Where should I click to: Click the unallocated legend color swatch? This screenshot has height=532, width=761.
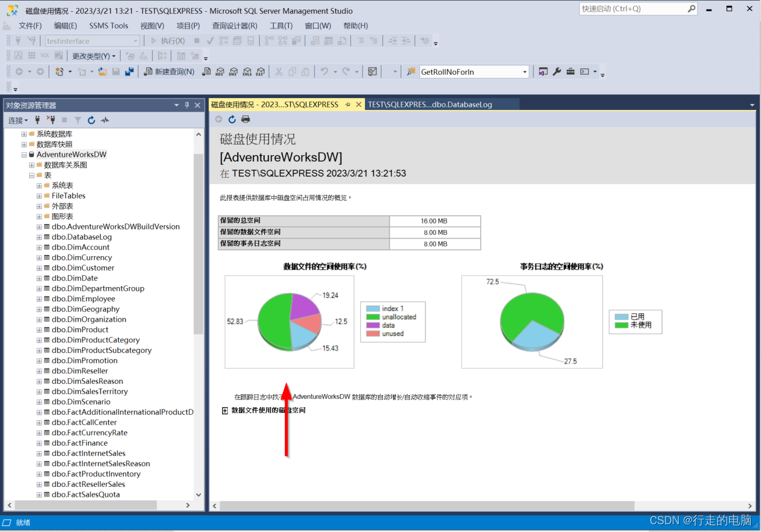[373, 317]
